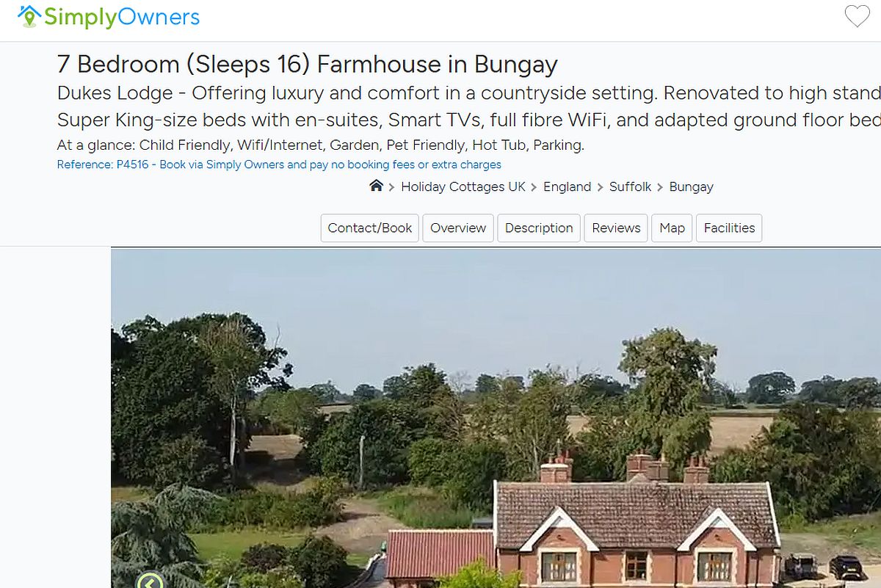Click the chevron after Suffolk breadcrumb
The image size is (881, 588).
[660, 187]
